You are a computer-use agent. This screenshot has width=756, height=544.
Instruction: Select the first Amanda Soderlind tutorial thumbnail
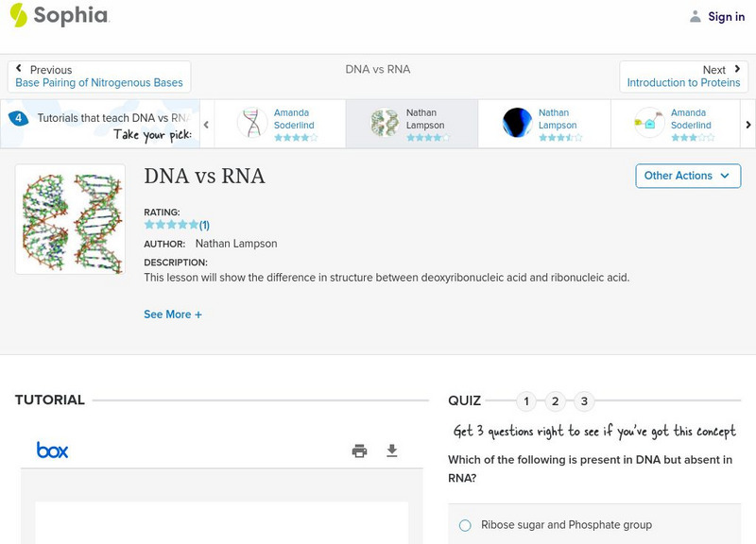click(252, 124)
